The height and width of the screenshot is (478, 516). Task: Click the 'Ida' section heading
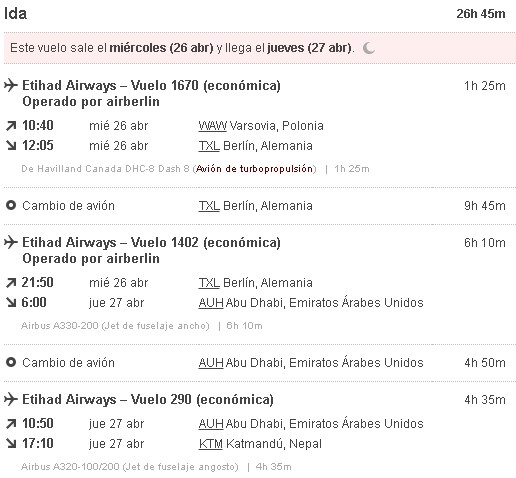[x=15, y=14]
